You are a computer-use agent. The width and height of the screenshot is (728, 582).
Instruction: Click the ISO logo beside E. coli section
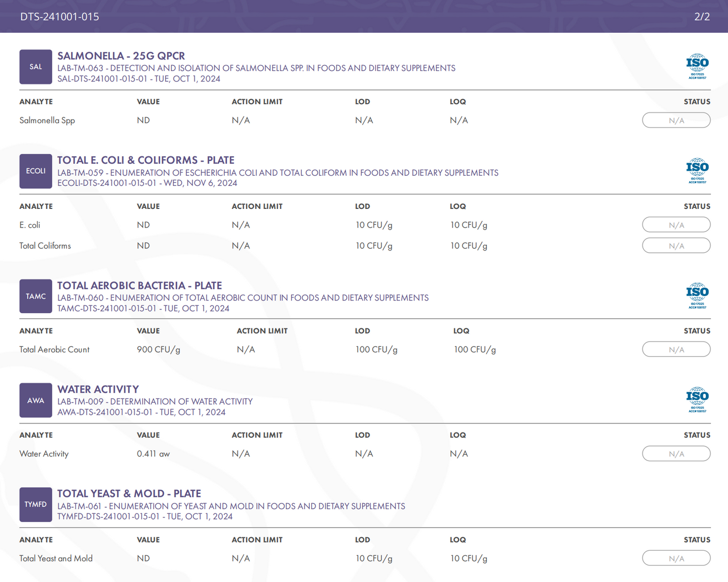click(697, 171)
